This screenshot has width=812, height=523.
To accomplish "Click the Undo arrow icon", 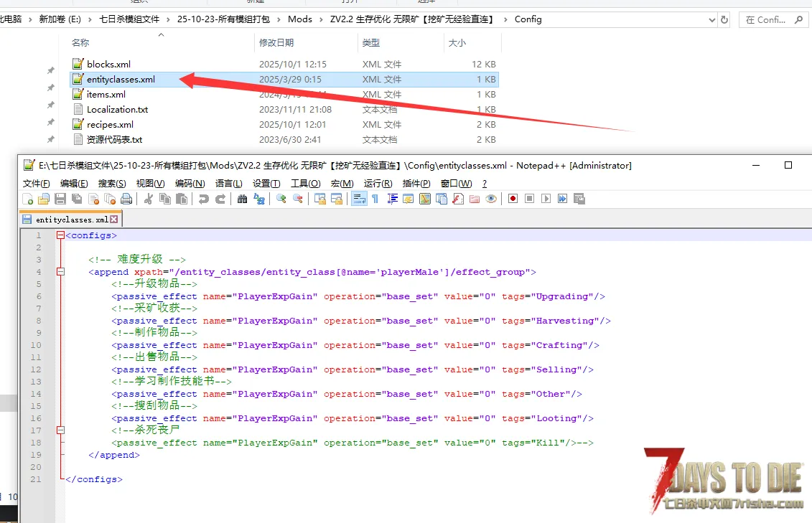I will pyautogui.click(x=204, y=199).
